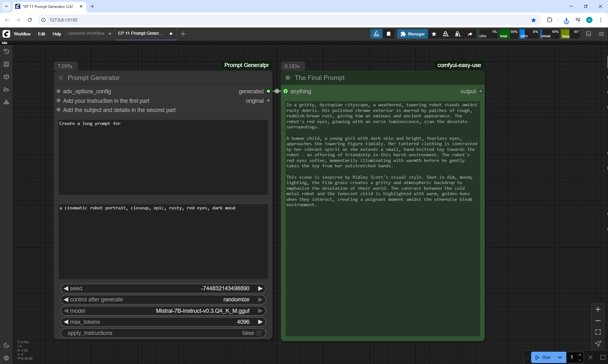Open the node library sidebar icon
The image size is (608, 364).
coord(6,64)
